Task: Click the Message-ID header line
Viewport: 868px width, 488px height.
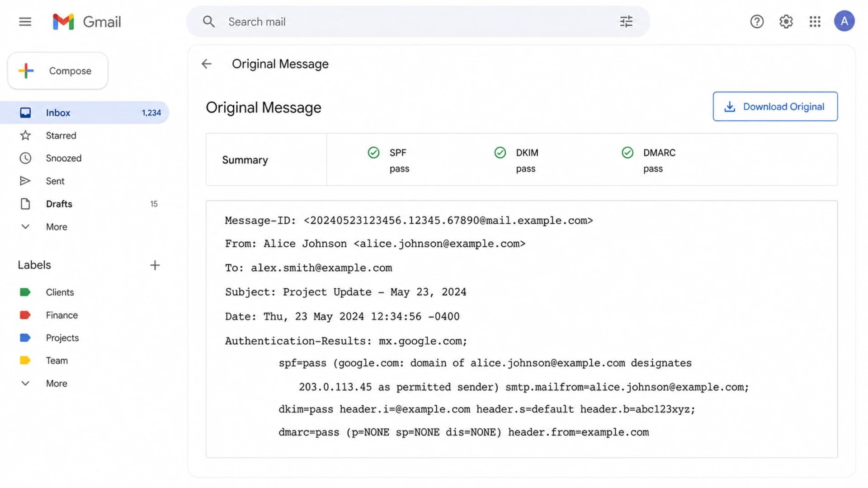Action: (x=409, y=221)
